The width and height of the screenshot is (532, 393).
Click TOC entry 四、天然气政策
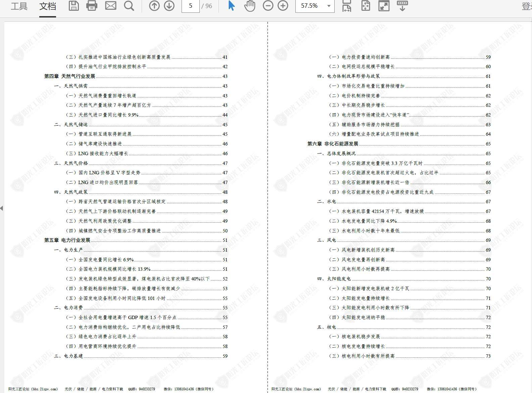(x=141, y=192)
